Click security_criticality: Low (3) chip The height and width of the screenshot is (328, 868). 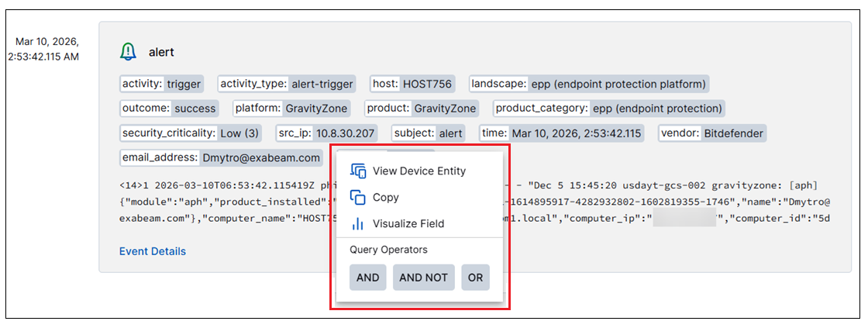(x=191, y=133)
